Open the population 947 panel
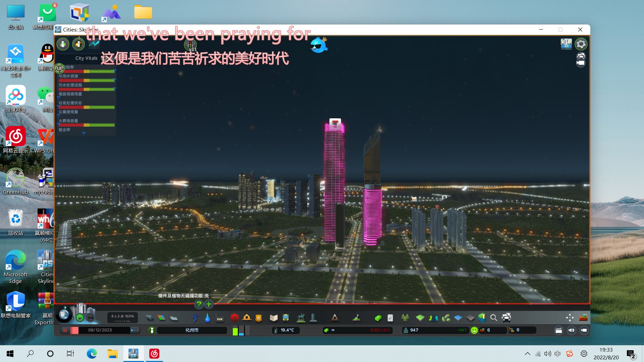Image resolution: width=644 pixels, height=362 pixels. point(435,330)
